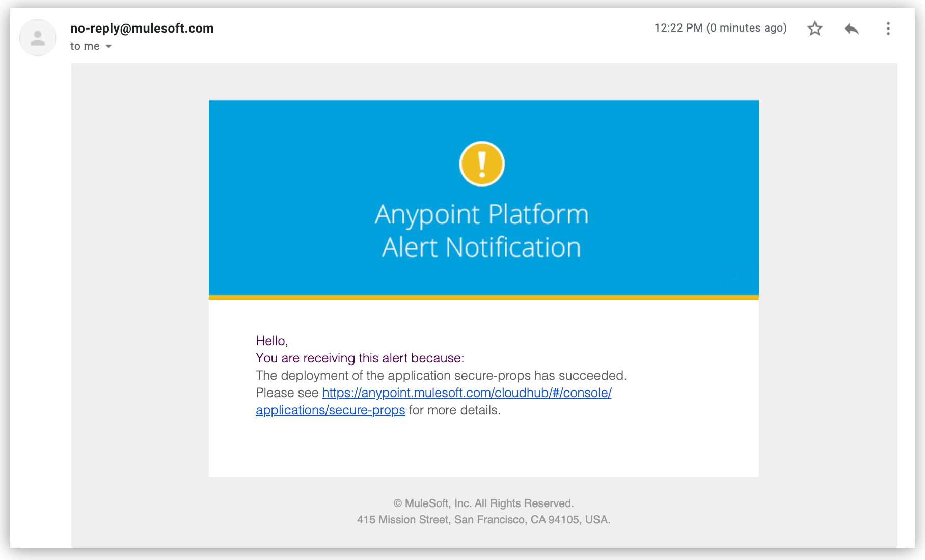
Task: Expand the 'to me' recipient details
Action: tap(85, 46)
